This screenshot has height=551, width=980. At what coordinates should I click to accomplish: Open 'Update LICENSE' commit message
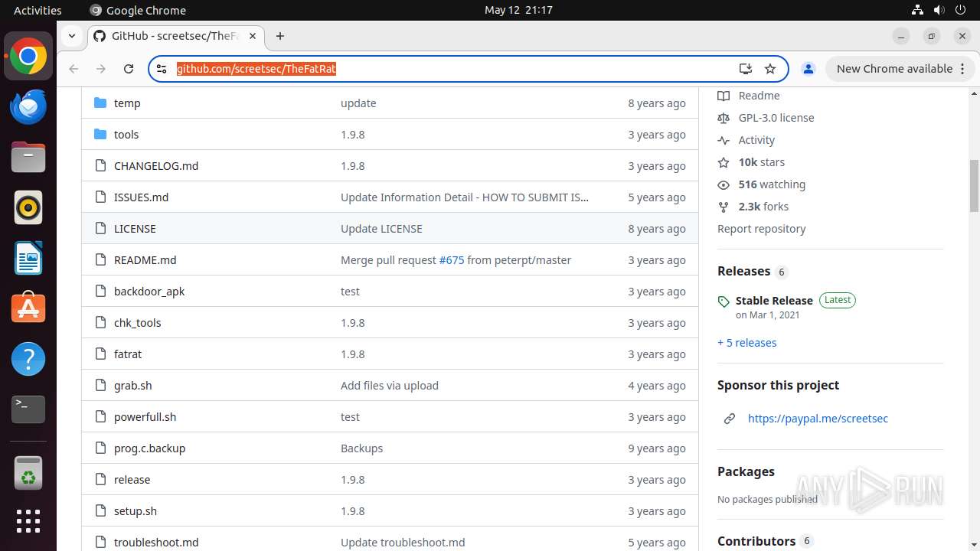pos(381,228)
